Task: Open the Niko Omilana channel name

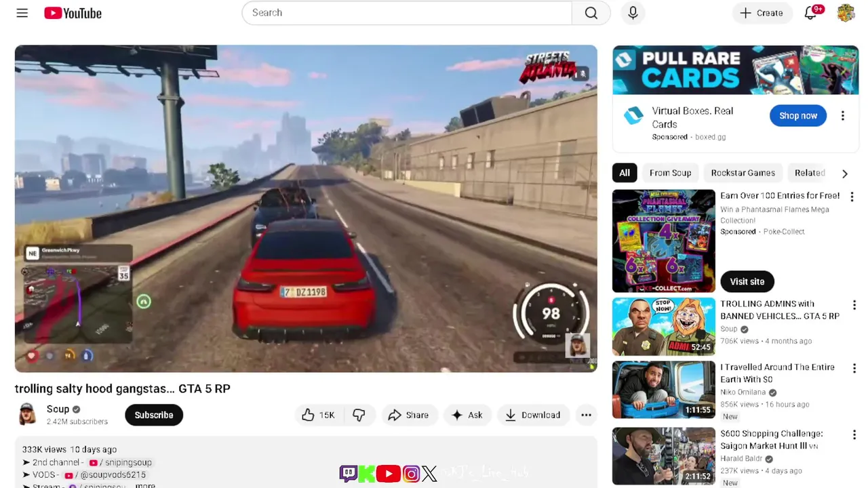Action: [x=743, y=392]
